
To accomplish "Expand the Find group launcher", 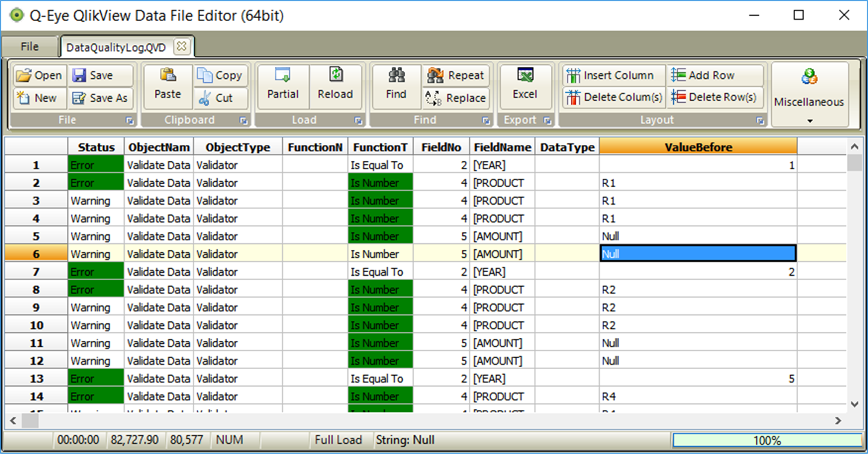I will pyautogui.click(x=486, y=120).
